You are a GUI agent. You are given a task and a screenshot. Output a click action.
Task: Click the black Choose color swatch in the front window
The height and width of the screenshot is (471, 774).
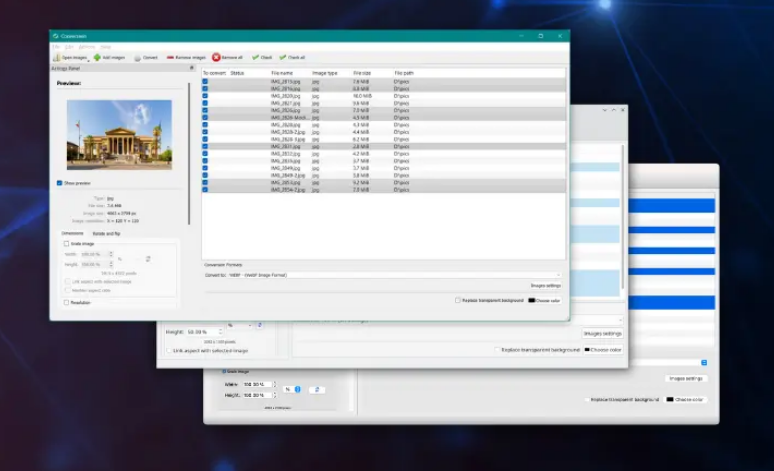click(532, 300)
